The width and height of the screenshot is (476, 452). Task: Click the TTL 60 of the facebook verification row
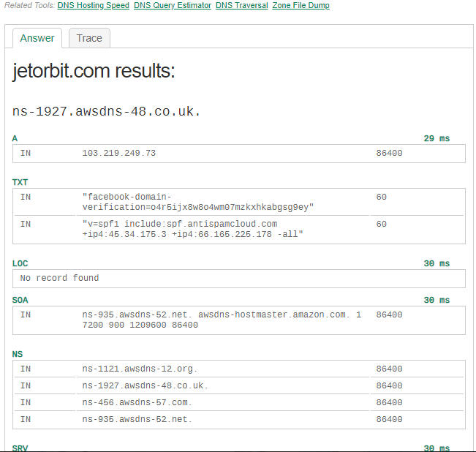(381, 197)
